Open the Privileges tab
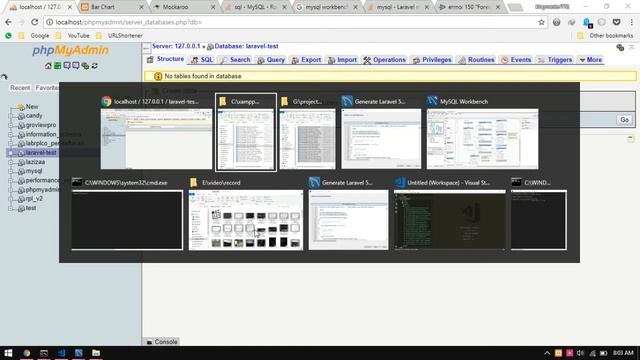 432,60
